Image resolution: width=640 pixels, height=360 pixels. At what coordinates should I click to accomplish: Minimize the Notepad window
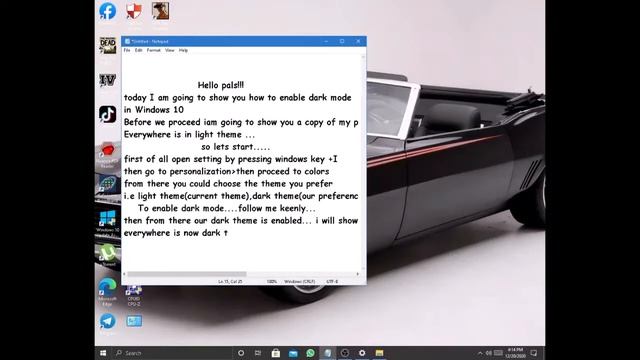click(x=326, y=41)
